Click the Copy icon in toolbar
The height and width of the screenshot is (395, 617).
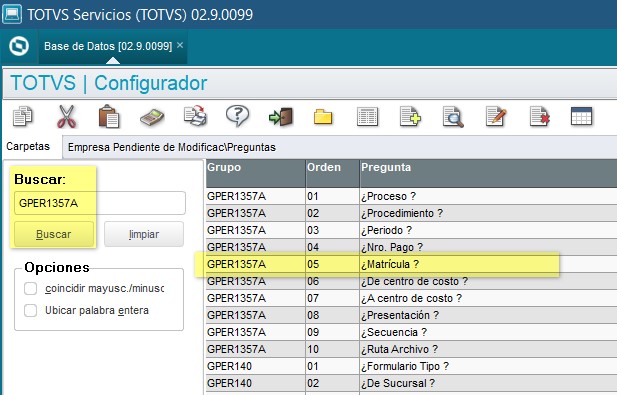23,116
